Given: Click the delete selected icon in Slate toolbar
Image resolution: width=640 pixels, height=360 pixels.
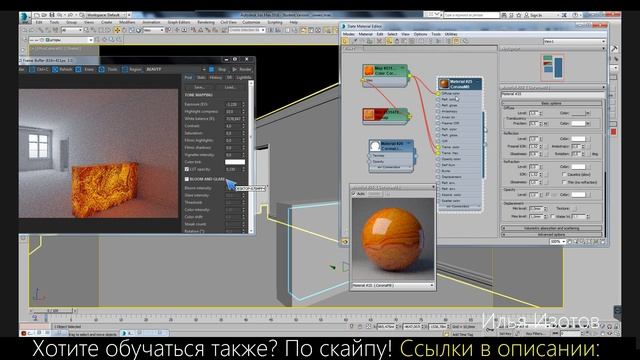Looking at the screenshot, I should click(379, 41).
